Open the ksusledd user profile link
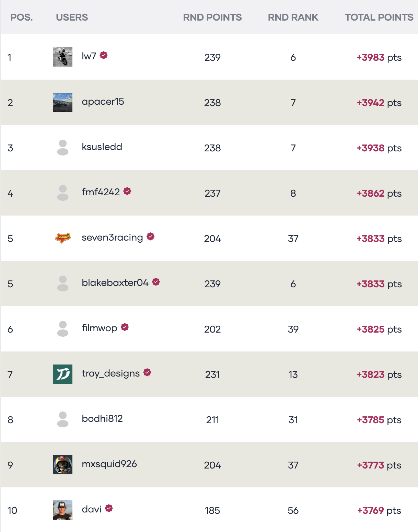The height and width of the screenshot is (532, 418). pyautogui.click(x=102, y=147)
